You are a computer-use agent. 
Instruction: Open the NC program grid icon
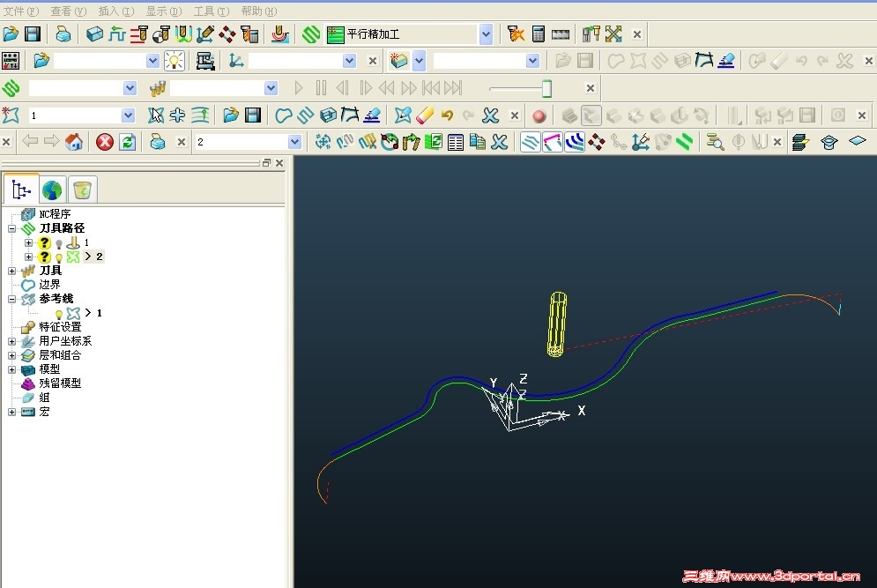pos(11,61)
